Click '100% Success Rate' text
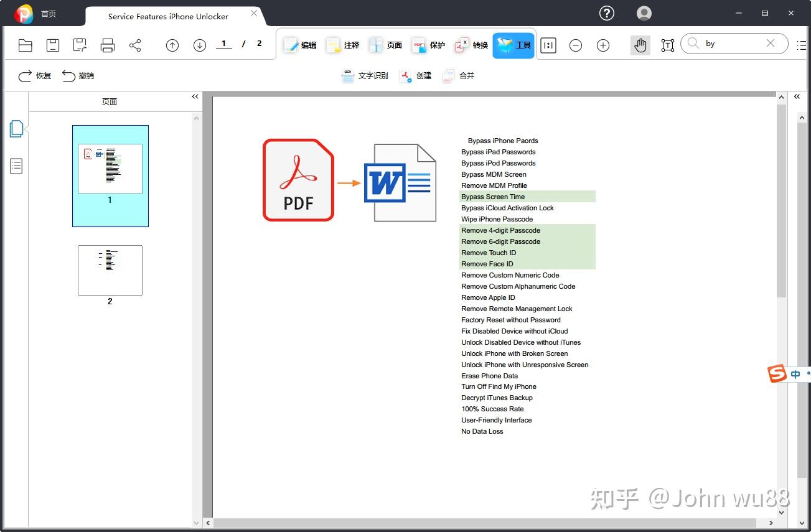 pos(492,409)
